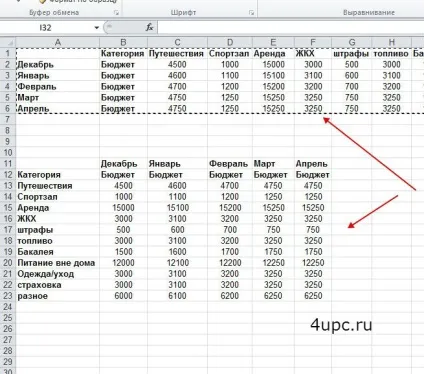
Task: Open the Шрифт group dialog launcher
Action: pyautogui.click(x=251, y=13)
